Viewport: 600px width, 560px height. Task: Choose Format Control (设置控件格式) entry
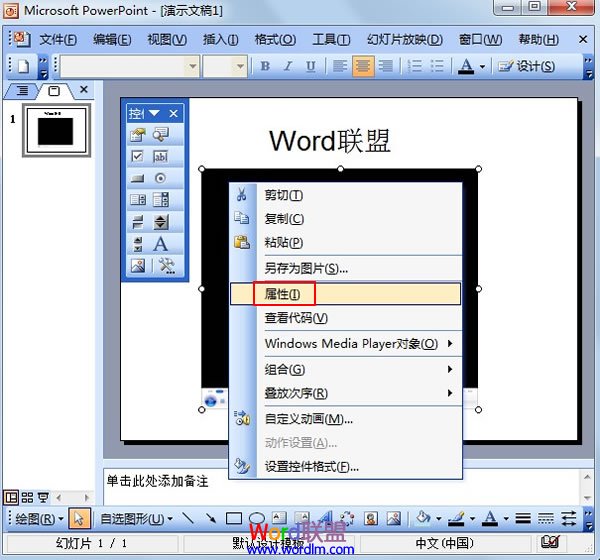(346, 467)
